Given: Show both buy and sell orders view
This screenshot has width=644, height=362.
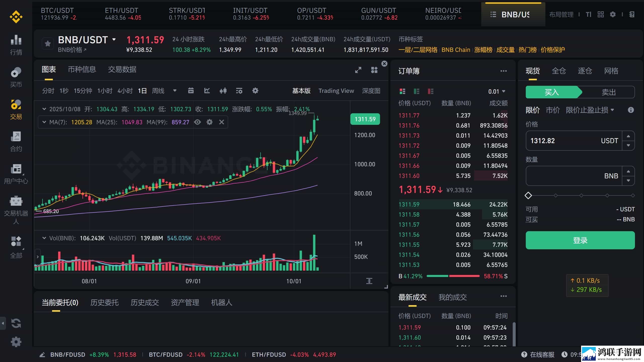Looking at the screenshot, I should [403, 91].
